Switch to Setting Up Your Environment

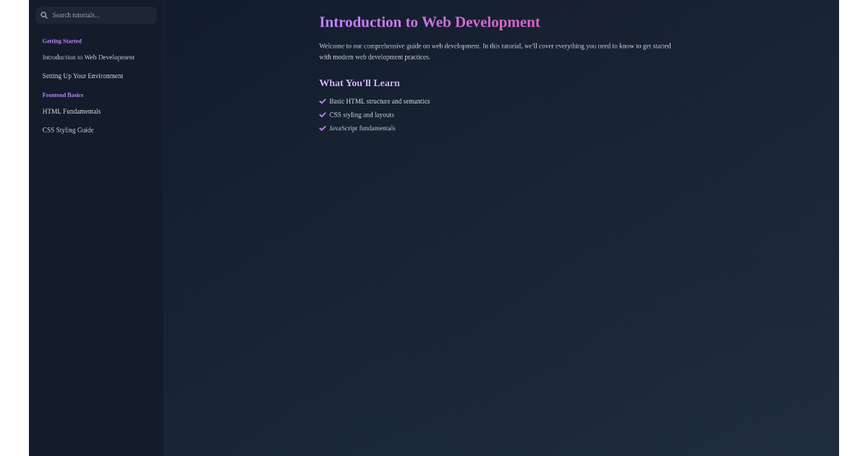[82, 76]
